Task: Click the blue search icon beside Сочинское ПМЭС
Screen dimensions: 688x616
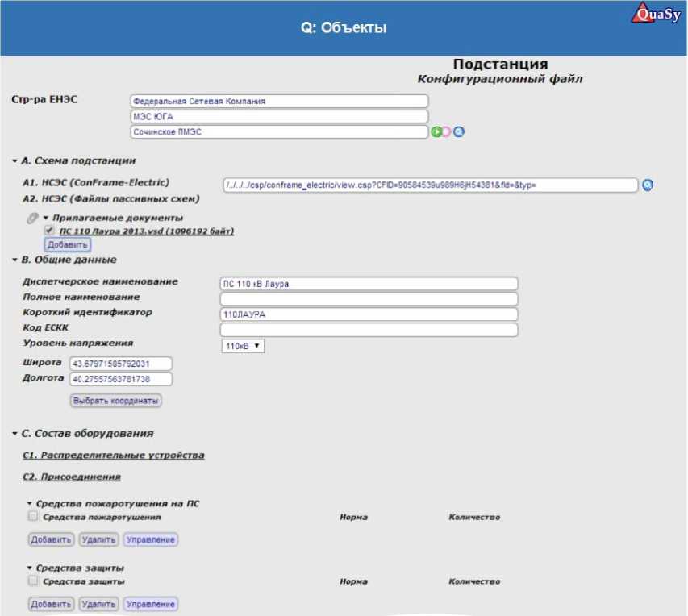Action: [x=458, y=131]
